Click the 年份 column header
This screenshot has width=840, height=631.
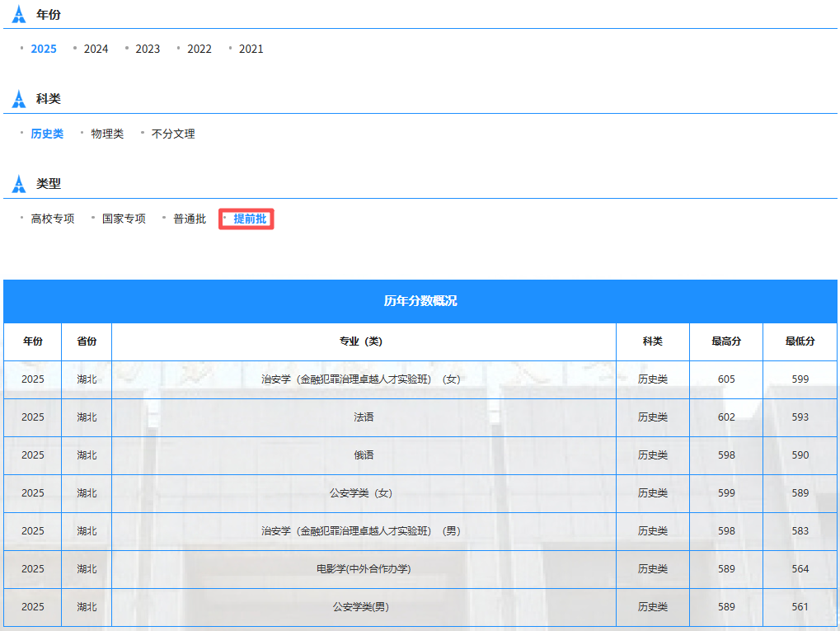33,341
